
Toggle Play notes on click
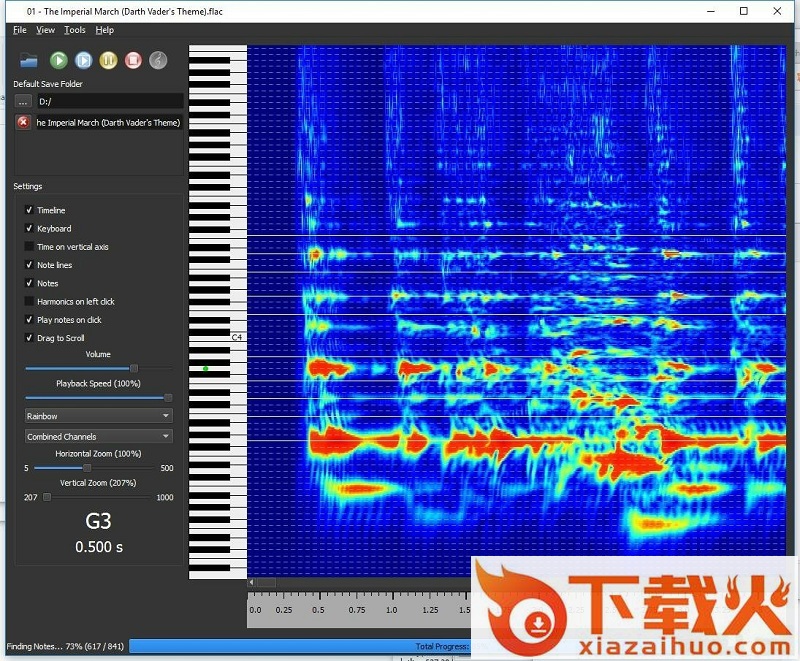point(29,320)
